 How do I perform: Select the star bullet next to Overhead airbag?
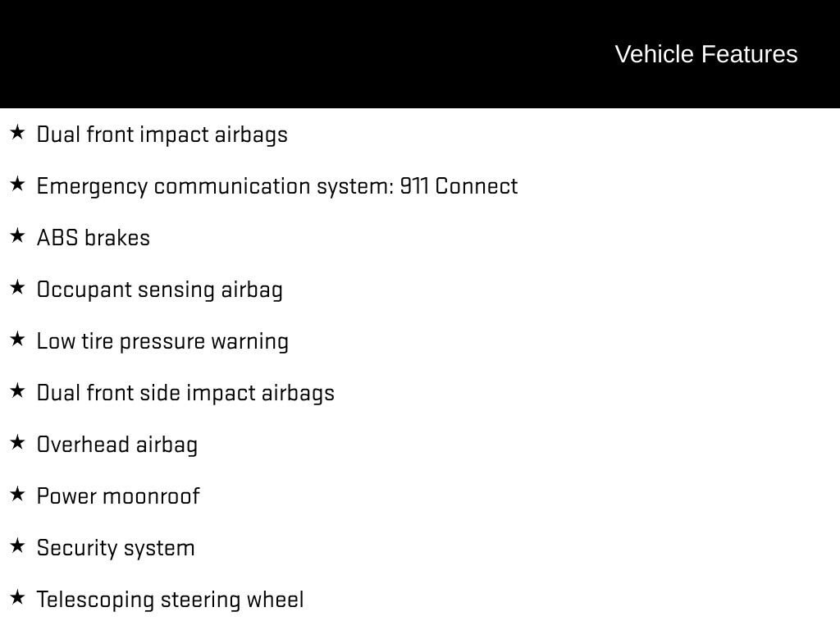17,442
